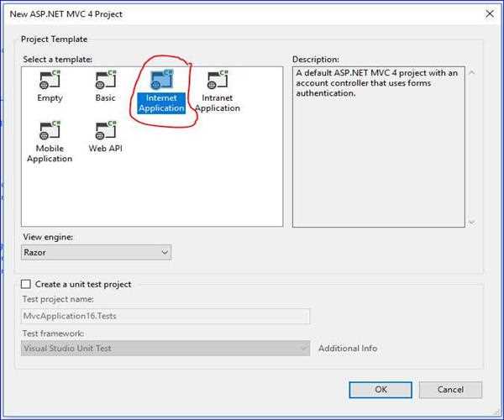Click the Web API label text

pos(106,149)
